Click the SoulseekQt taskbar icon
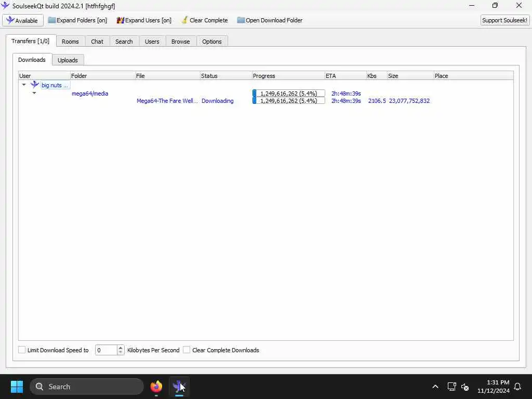The width and height of the screenshot is (532, 399). pyautogui.click(x=179, y=387)
